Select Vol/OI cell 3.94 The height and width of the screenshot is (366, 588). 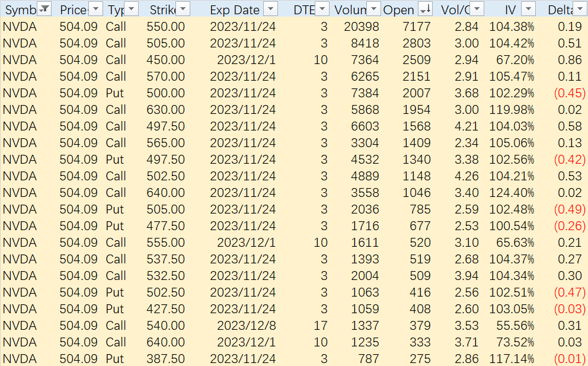coord(466,275)
